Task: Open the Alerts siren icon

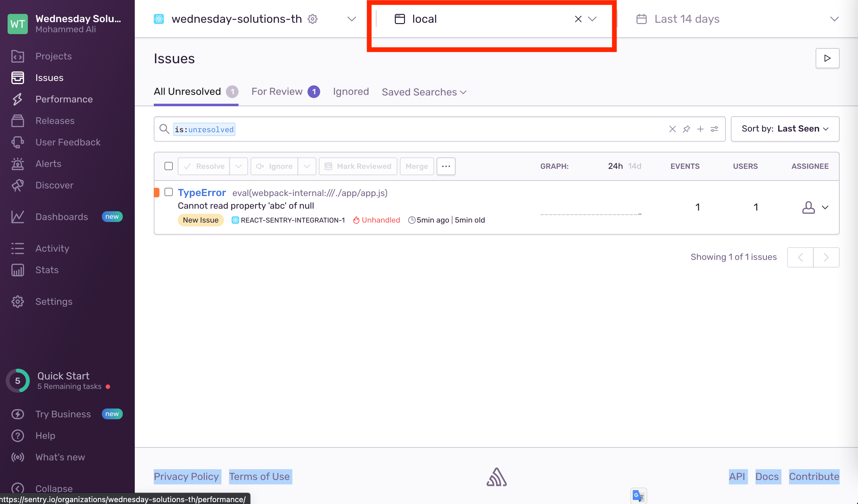Action: pos(17,164)
